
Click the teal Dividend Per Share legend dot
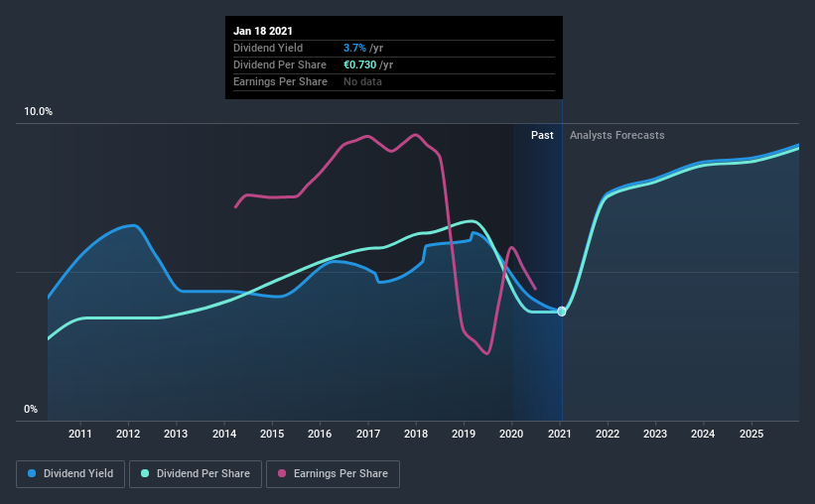145,473
